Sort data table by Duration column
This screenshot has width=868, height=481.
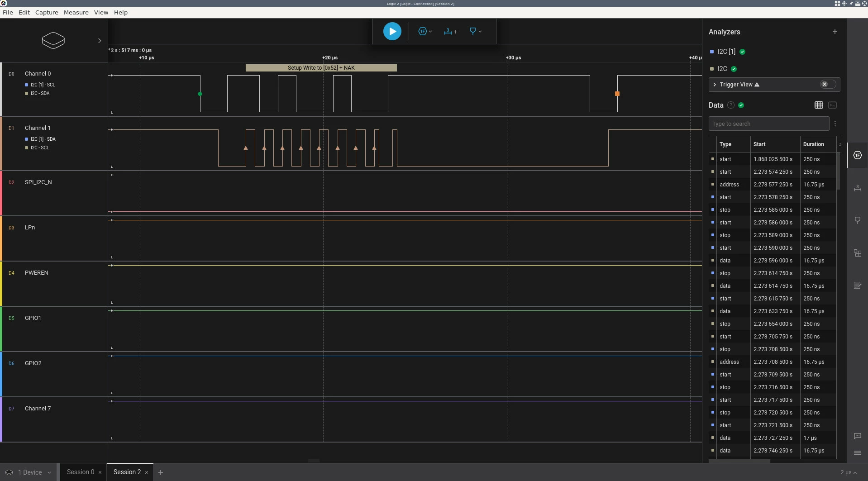[x=813, y=144]
